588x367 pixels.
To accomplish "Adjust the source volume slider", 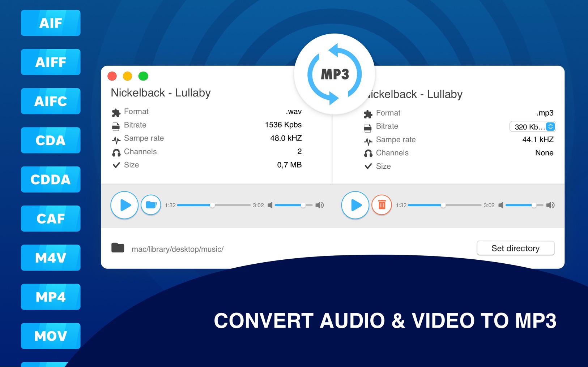I will (294, 205).
